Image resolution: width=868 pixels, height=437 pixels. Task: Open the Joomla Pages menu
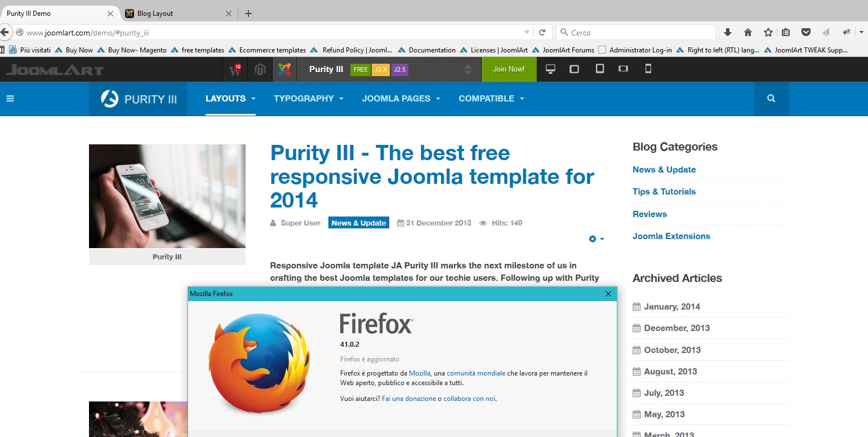pyautogui.click(x=401, y=98)
